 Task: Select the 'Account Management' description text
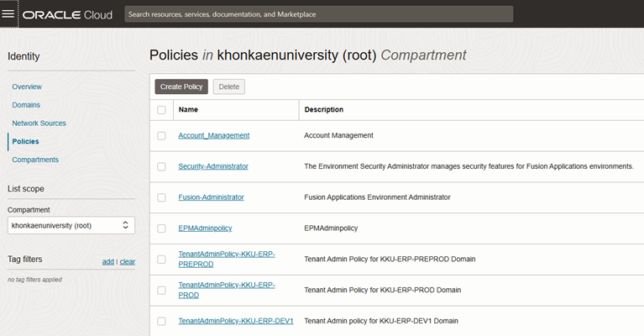point(338,135)
